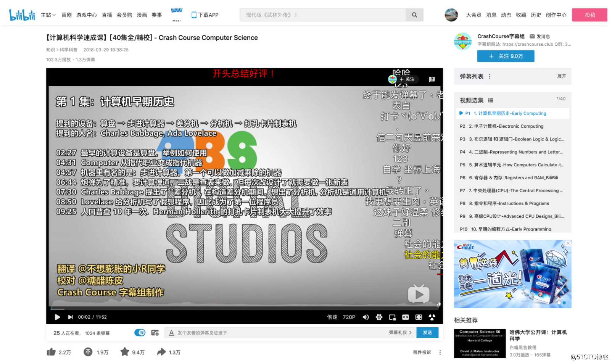Click the 投稿 upload button

pyautogui.click(x=589, y=15)
